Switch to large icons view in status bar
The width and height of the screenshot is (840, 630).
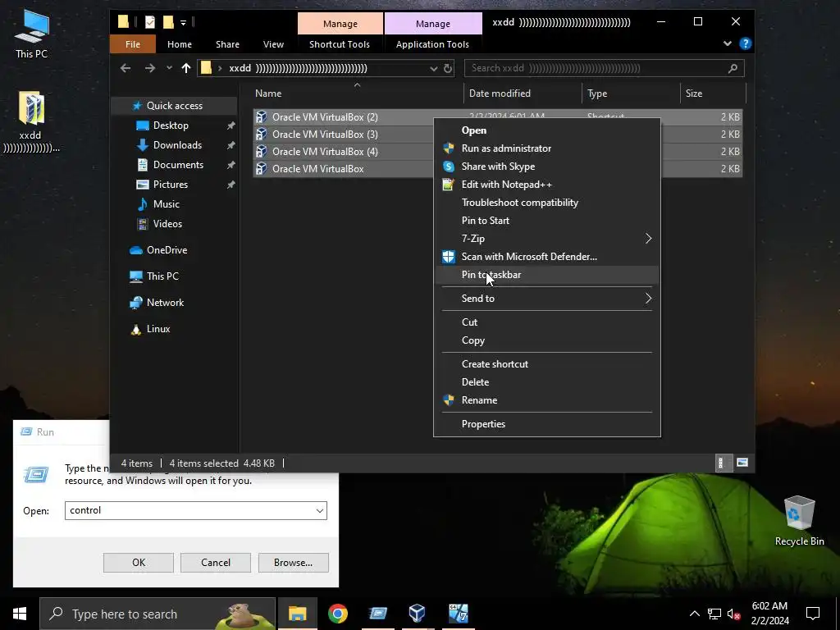tap(742, 463)
